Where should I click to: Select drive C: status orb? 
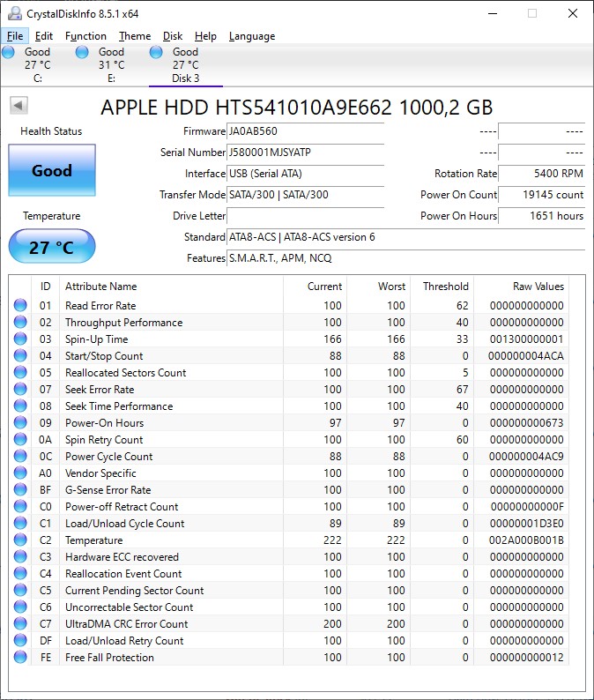[x=9, y=53]
